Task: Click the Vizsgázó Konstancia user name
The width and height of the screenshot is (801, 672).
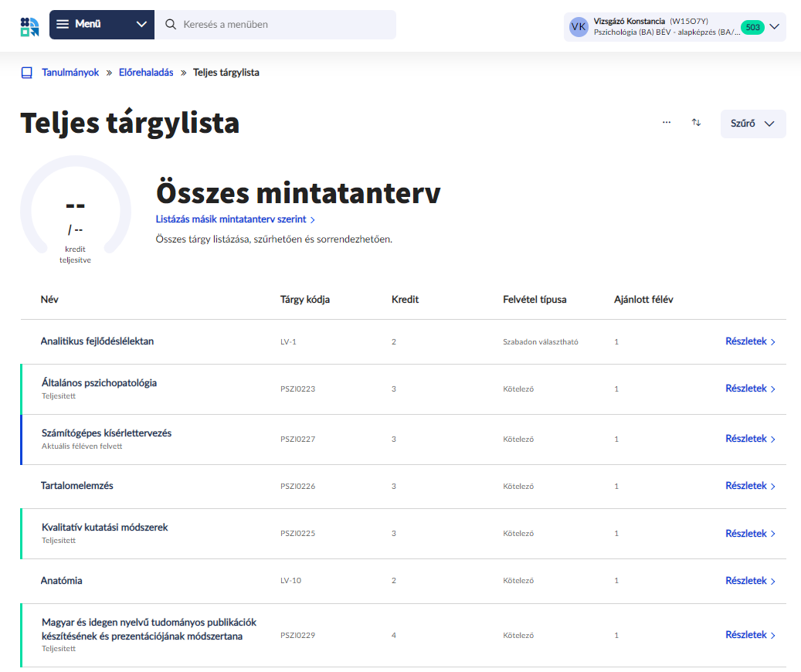Action: (x=630, y=21)
